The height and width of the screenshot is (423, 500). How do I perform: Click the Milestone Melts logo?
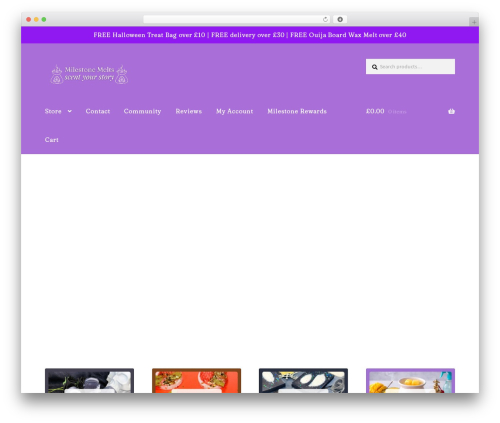[x=89, y=74]
